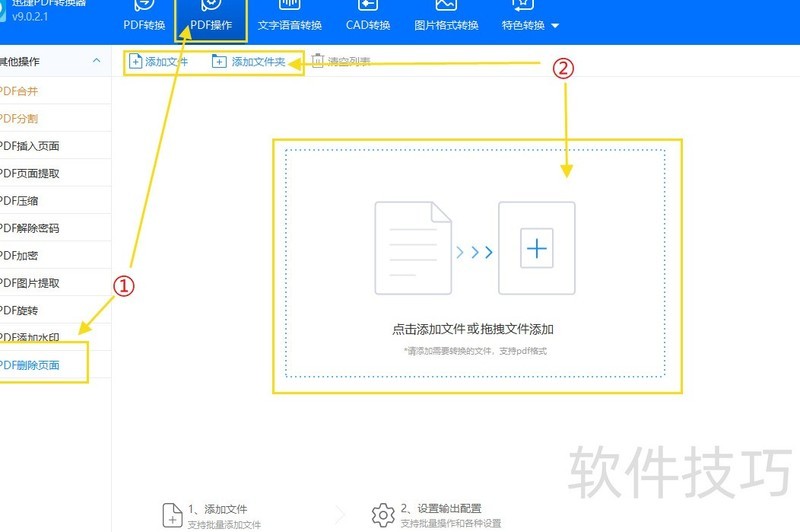
Task: Click the 添加文件 page-plus icon
Action: [135, 61]
